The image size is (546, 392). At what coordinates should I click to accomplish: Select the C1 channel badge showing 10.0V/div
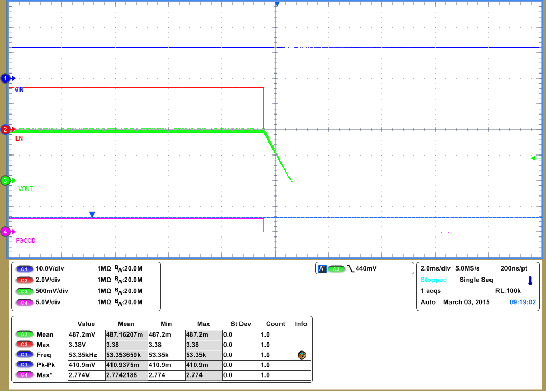click(x=23, y=269)
